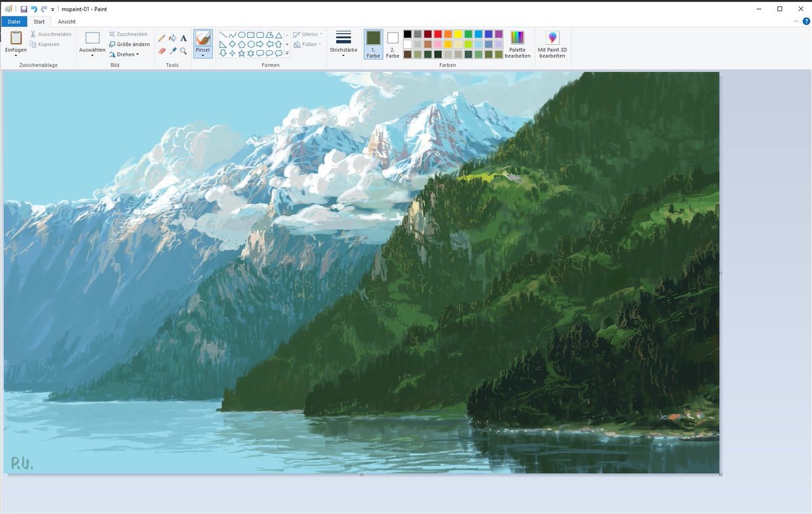Open Palette bearbeiten
This screenshot has width=812, height=514.
[518, 45]
